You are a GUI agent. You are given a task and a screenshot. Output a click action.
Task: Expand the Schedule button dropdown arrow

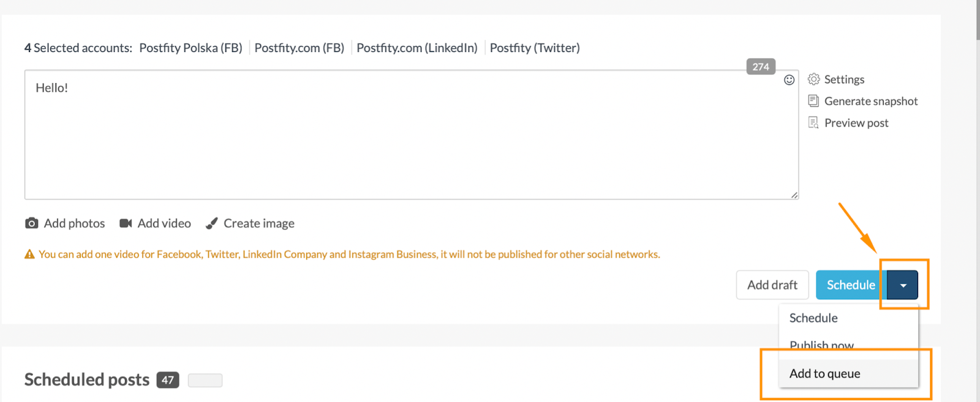[x=903, y=285]
